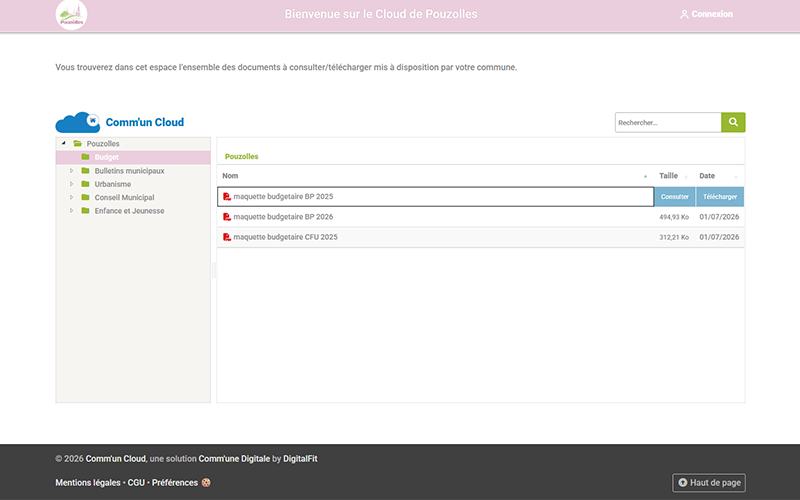Screen dimensions: 800x500
Task: Select the Pouzolles root folder label
Action: click(x=103, y=144)
